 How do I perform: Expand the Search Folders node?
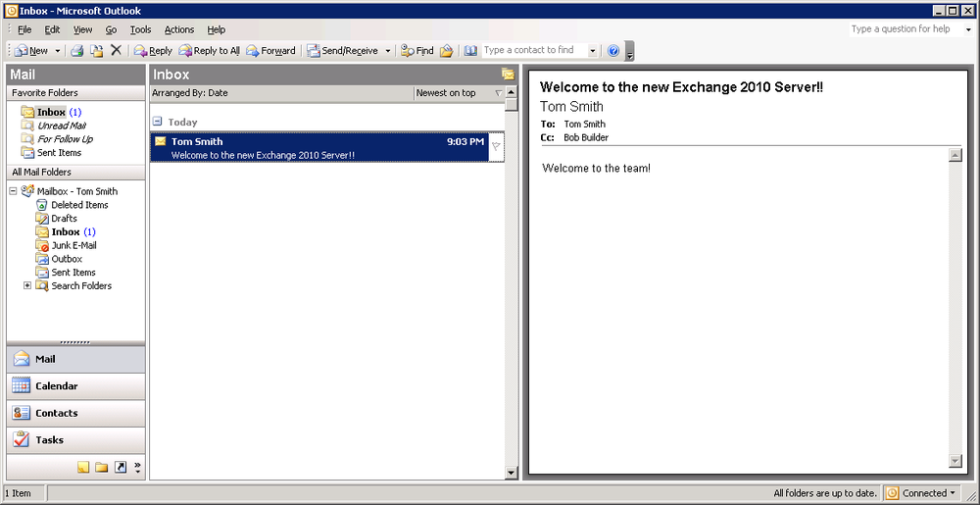pos(26,285)
